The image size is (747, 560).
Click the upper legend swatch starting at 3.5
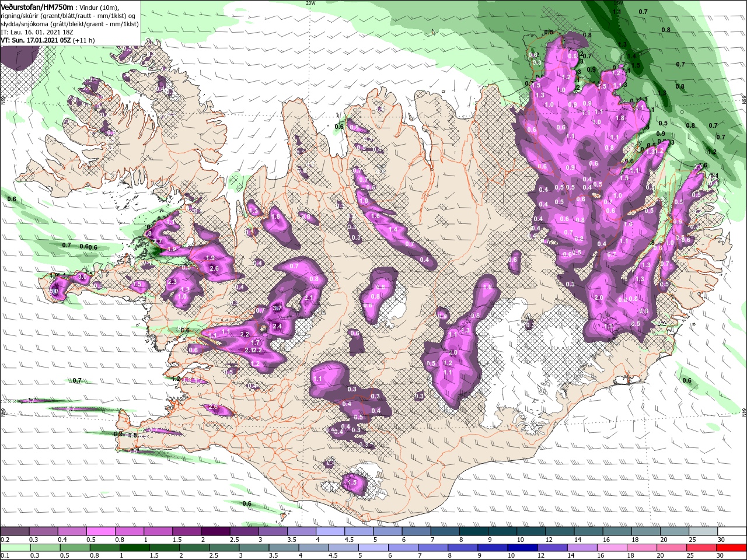coord(302,531)
